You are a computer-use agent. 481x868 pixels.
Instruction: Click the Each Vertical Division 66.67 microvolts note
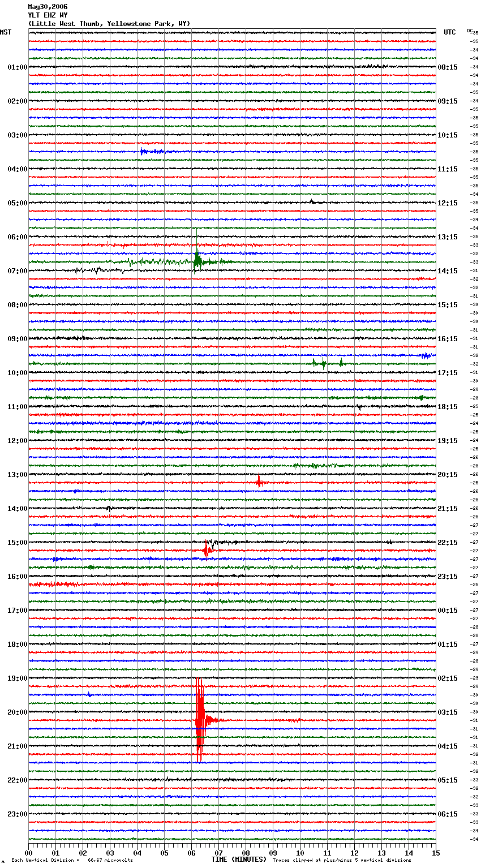pyautogui.click(x=72, y=860)
